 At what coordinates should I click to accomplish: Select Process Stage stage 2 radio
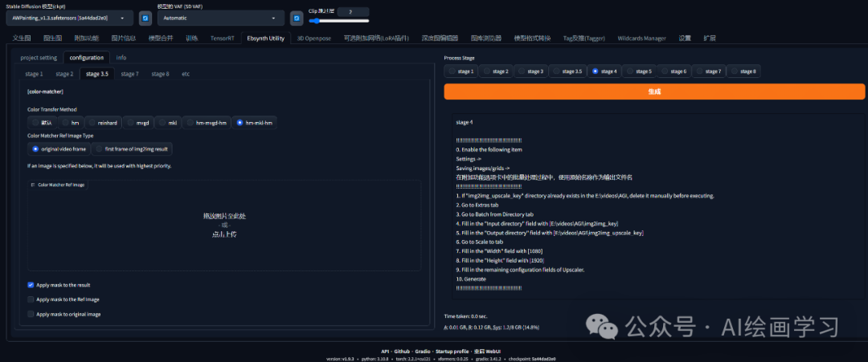click(495, 71)
